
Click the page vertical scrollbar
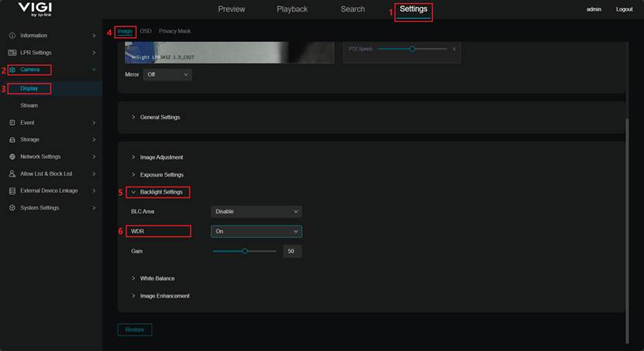point(627,231)
